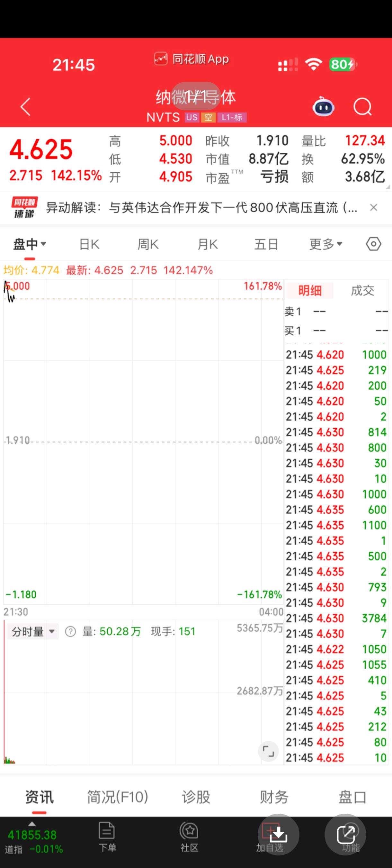Tap the share floating button

[x=345, y=834]
